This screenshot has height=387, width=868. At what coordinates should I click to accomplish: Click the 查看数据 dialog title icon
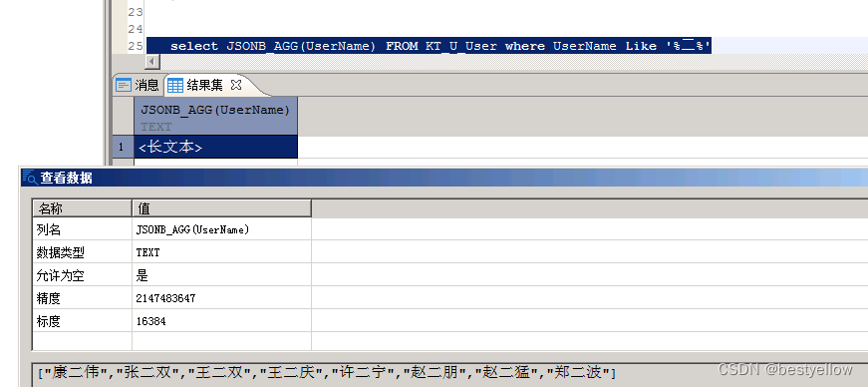click(29, 178)
